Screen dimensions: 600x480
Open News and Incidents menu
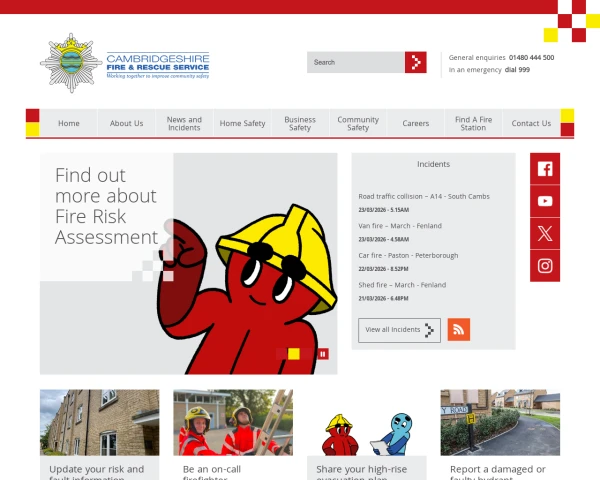click(184, 123)
